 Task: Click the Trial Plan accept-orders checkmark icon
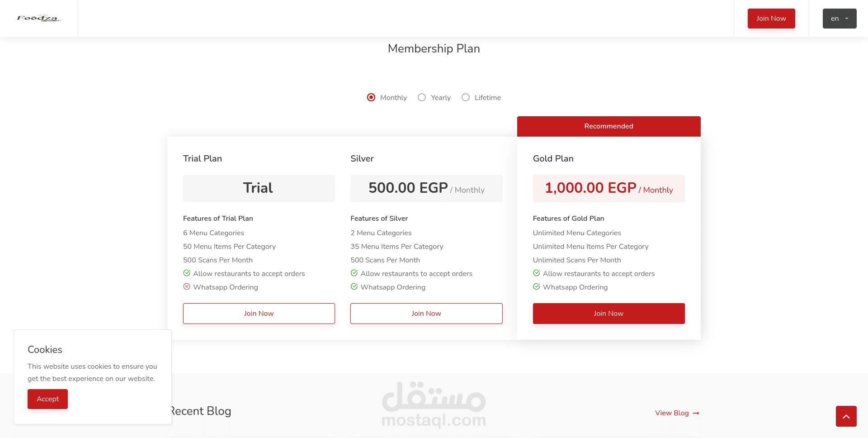[187, 273]
